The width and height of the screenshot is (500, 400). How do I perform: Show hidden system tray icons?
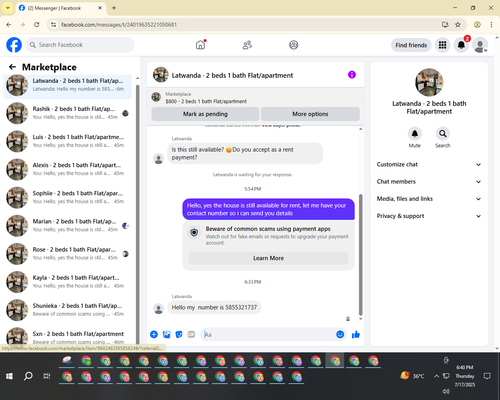coord(436,376)
